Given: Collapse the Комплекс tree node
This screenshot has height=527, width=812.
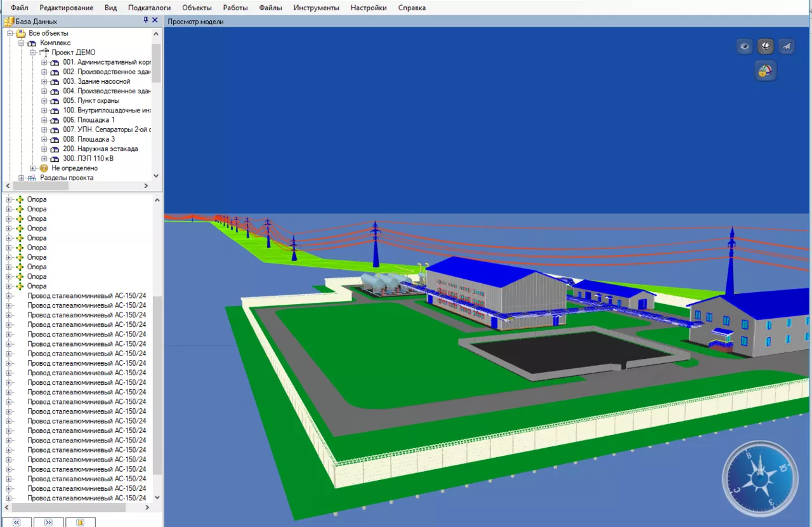Looking at the screenshot, I should 22,43.
